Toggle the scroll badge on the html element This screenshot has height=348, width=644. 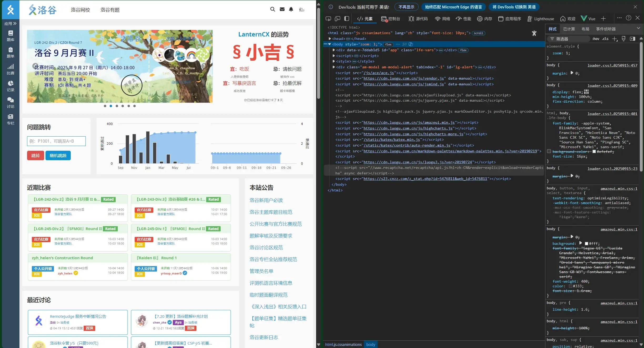pos(478,33)
